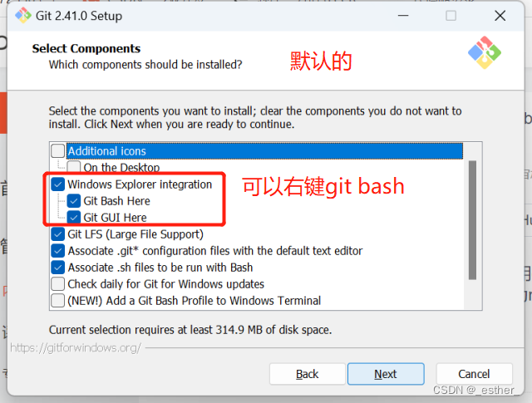532x403 pixels.
Task: Select the Additional icons row text
Action: [x=107, y=151]
